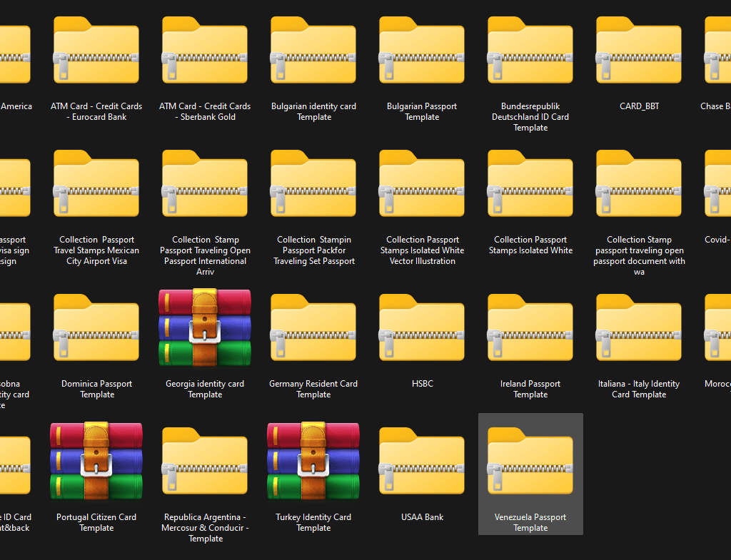Select the Bulgarian Passport Template archive icon
The image size is (731, 560).
(x=422, y=50)
